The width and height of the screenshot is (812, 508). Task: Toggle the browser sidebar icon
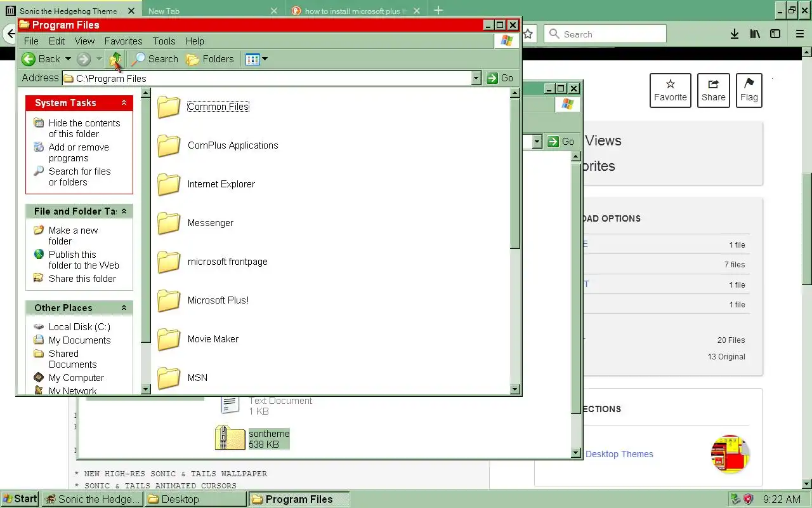(x=775, y=34)
